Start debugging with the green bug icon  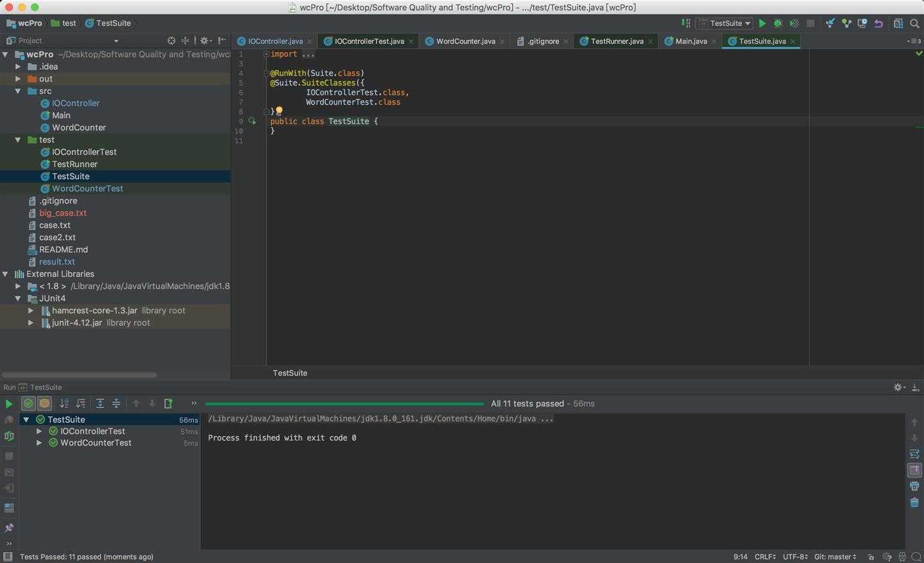(778, 23)
